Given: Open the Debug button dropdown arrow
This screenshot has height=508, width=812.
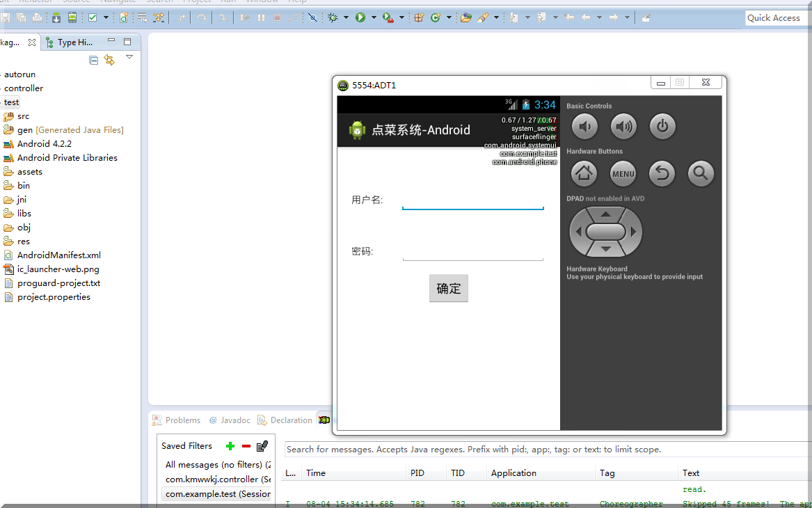Looking at the screenshot, I should pyautogui.click(x=346, y=17).
